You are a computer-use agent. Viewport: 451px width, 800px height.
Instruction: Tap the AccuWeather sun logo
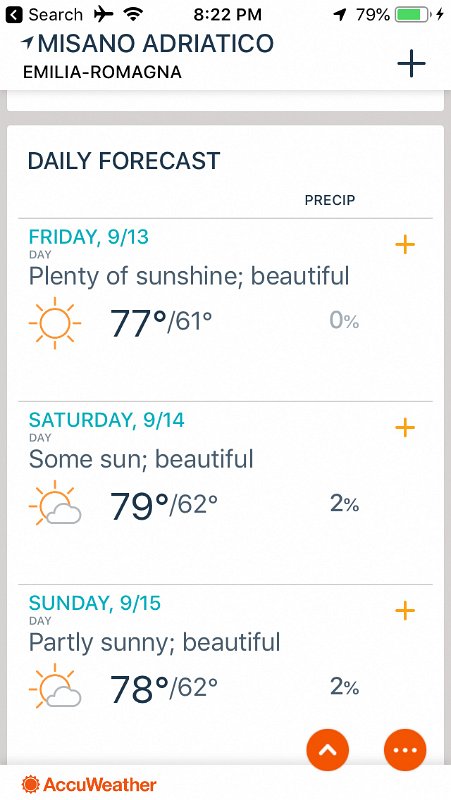[31, 784]
